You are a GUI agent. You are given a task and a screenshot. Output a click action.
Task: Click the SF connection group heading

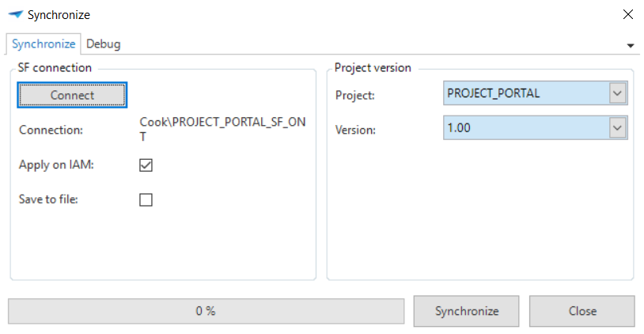click(x=55, y=68)
